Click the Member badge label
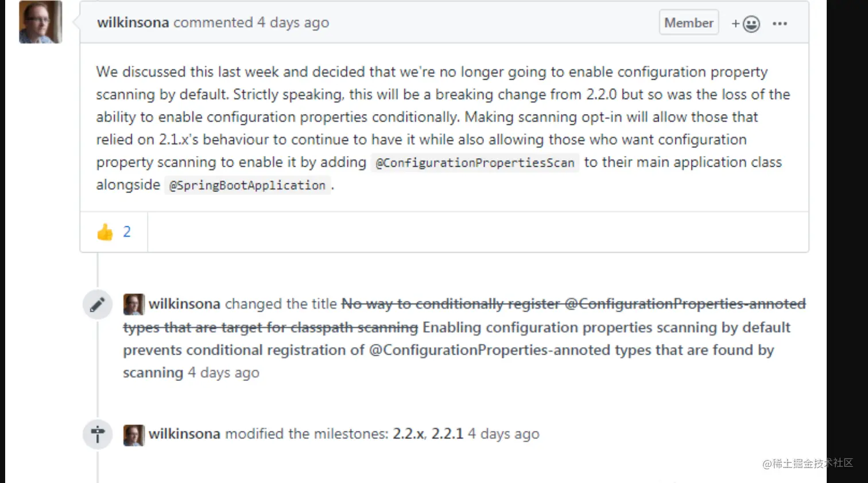 click(x=689, y=23)
